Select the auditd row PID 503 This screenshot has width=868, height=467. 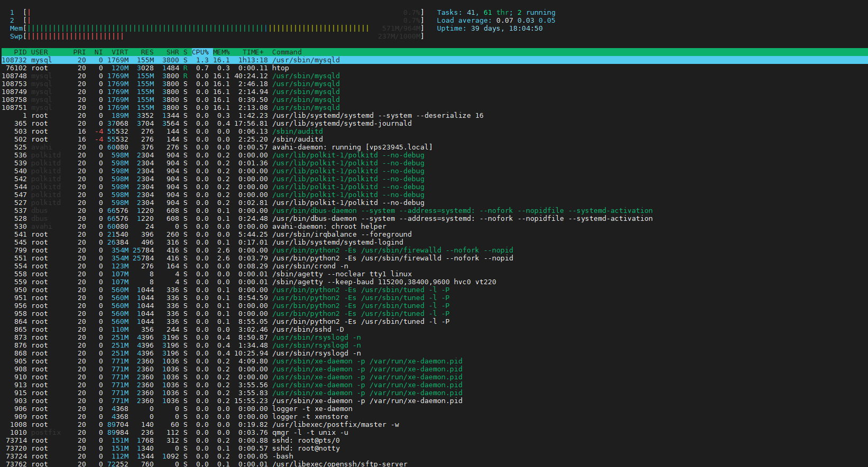coord(434,132)
